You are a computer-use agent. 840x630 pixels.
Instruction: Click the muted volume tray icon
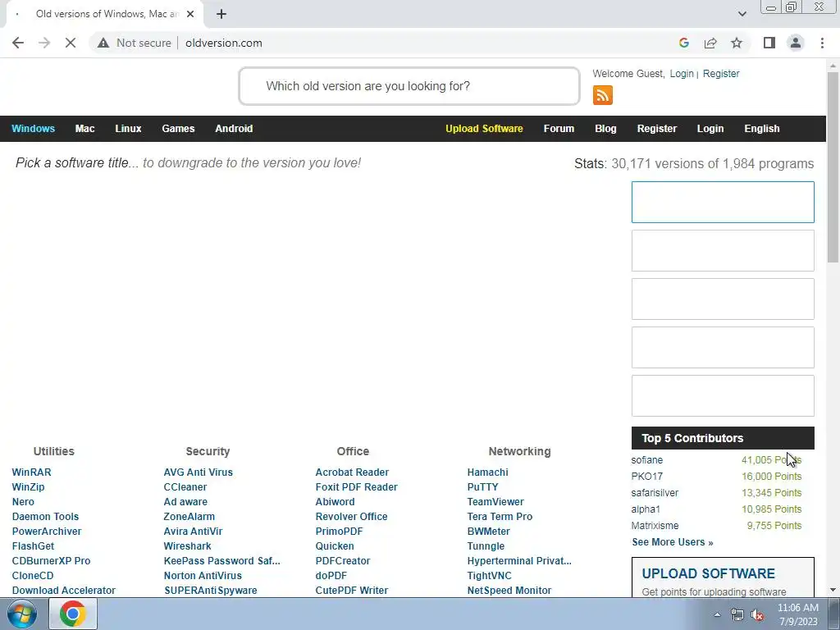pyautogui.click(x=757, y=615)
